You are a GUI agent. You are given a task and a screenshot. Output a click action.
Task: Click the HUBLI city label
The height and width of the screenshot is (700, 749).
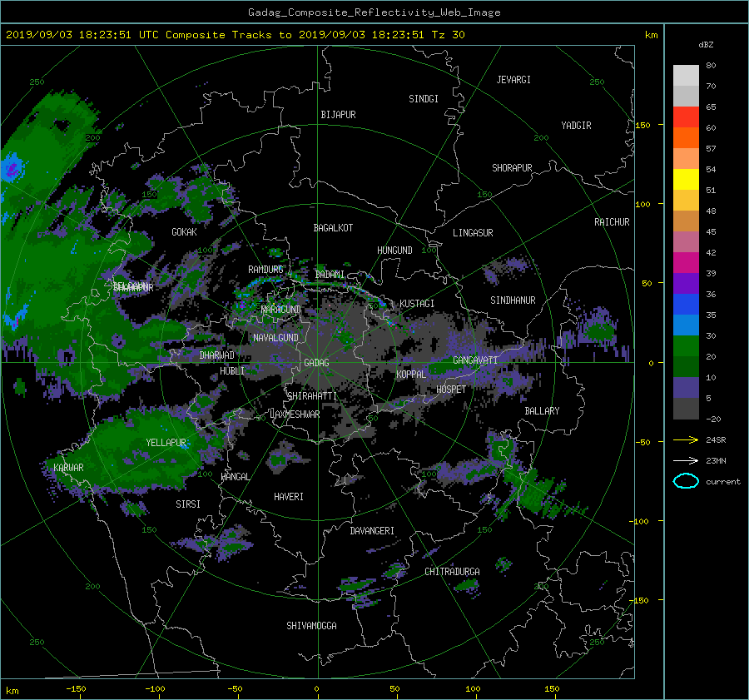pos(232,371)
